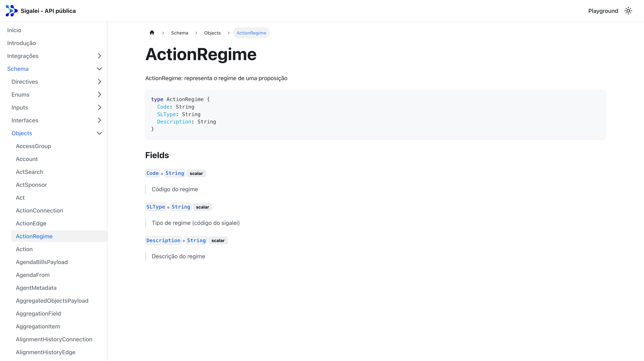Click the Schema breadcrumb link
644x361 pixels.
[179, 33]
